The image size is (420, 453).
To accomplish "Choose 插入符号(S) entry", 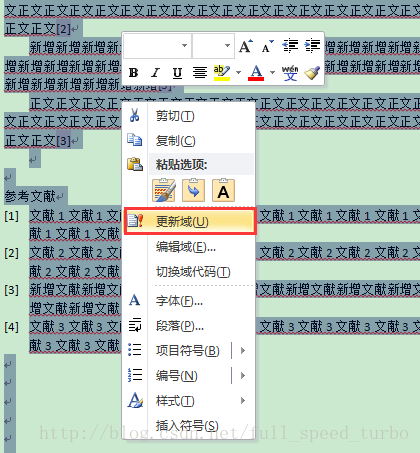I will click(x=187, y=426).
